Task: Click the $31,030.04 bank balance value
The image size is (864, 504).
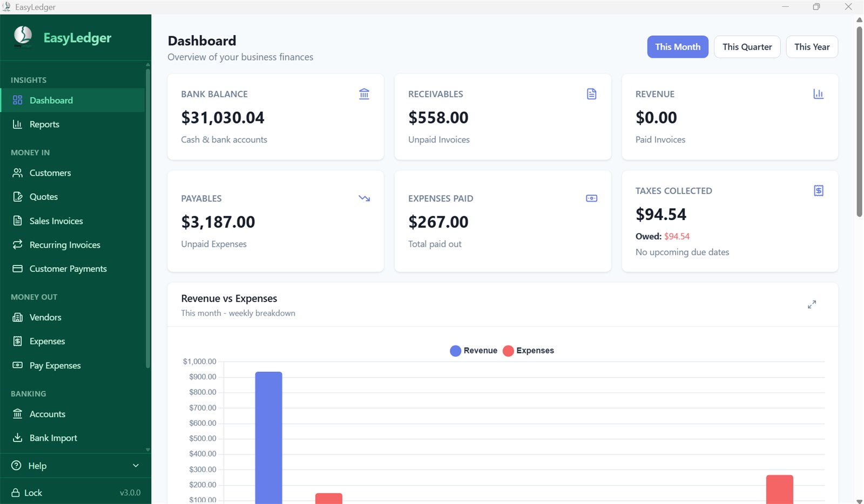Action: click(223, 118)
